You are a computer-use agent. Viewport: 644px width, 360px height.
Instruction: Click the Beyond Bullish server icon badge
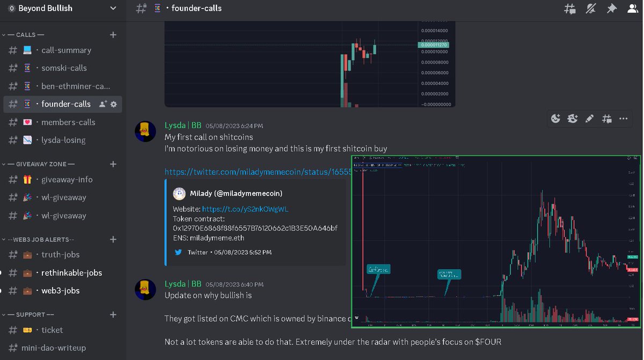pos(12,9)
